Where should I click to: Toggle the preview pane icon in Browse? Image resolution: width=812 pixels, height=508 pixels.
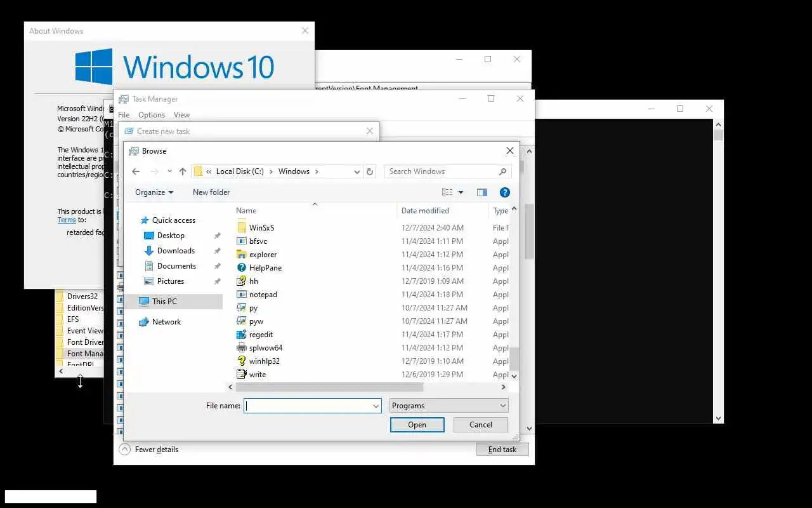pos(482,192)
